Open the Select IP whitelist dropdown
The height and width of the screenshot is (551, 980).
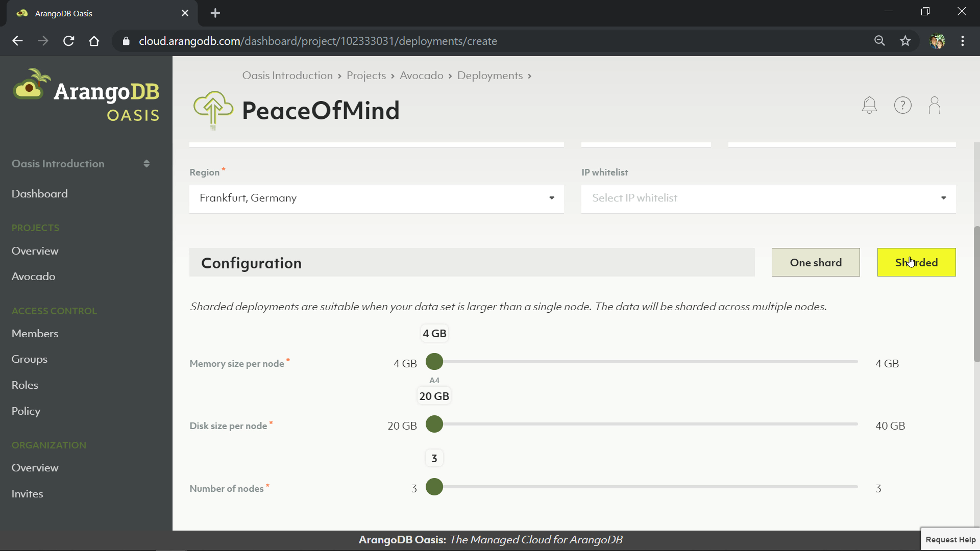(x=768, y=198)
